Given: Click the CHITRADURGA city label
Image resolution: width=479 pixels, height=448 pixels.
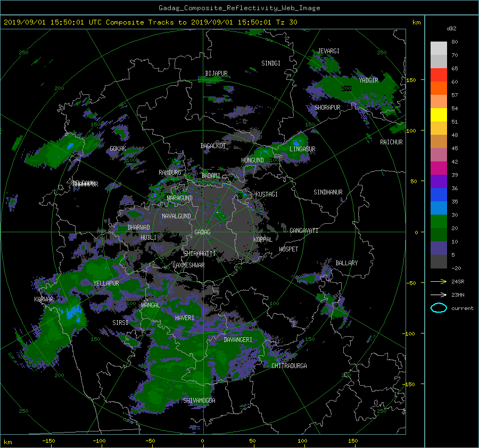Looking at the screenshot, I should pos(290,366).
